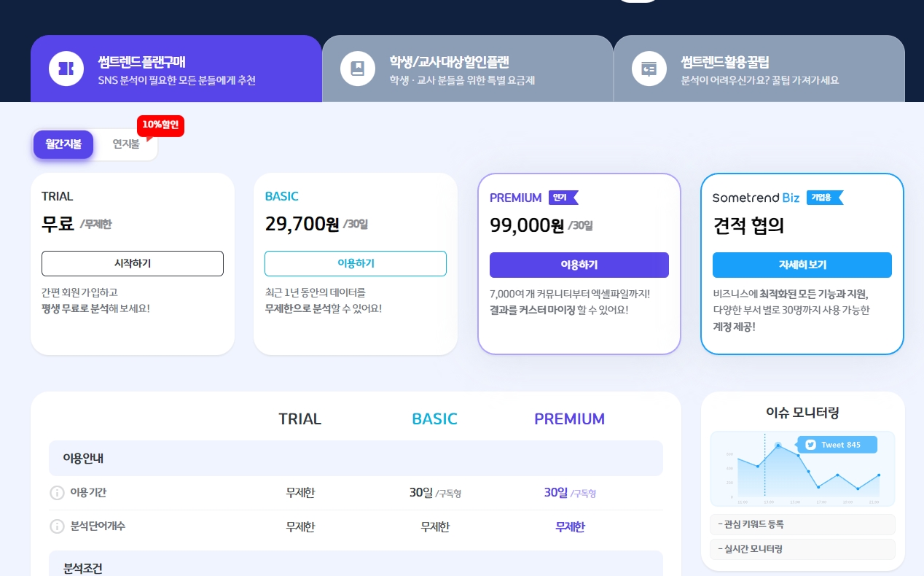This screenshot has height=576, width=924.
Task: Click the 이용 기간 row label
Action: (x=88, y=493)
